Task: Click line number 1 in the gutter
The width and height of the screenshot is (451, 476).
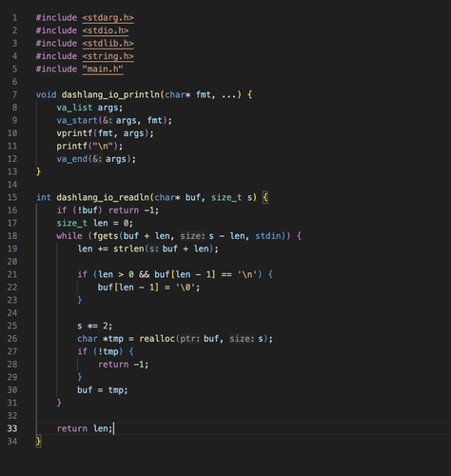Action: 14,18
